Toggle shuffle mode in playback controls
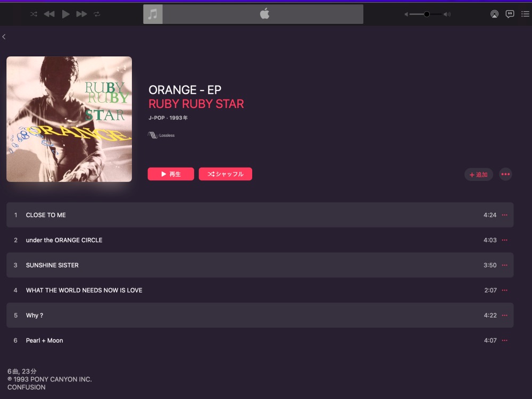 34,14
